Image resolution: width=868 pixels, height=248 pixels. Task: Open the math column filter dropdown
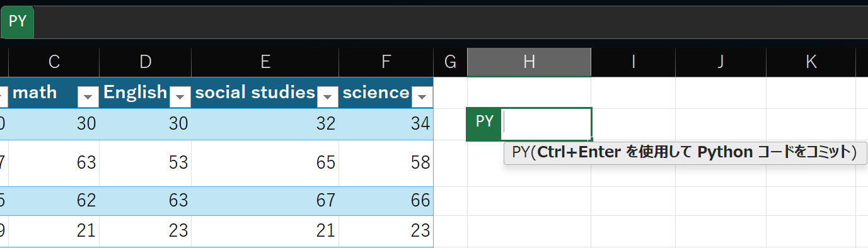[88, 97]
